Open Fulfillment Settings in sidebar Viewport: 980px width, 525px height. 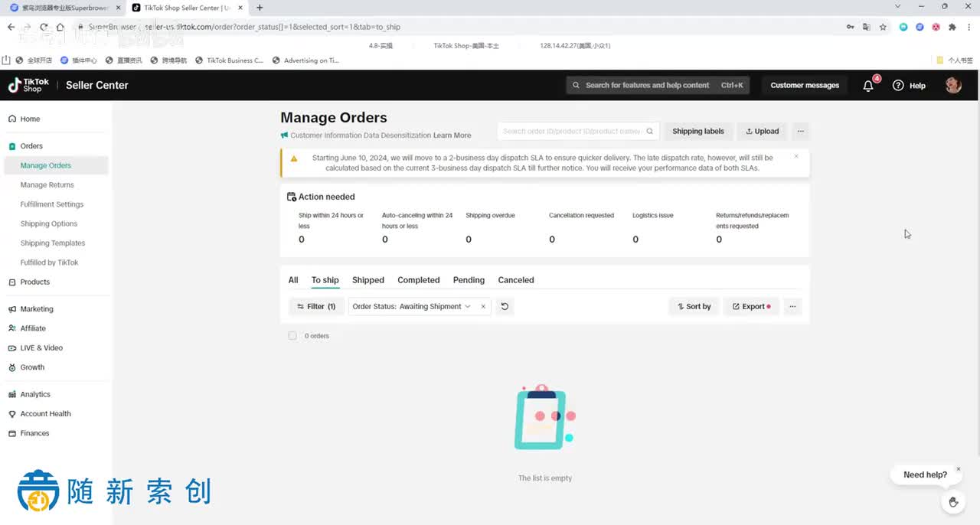tap(52, 204)
